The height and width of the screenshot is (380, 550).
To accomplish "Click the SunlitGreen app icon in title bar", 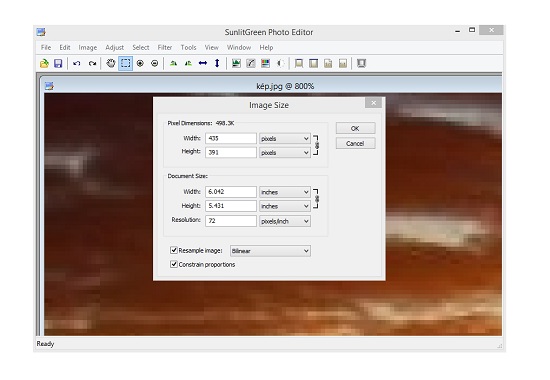I will 41,32.
